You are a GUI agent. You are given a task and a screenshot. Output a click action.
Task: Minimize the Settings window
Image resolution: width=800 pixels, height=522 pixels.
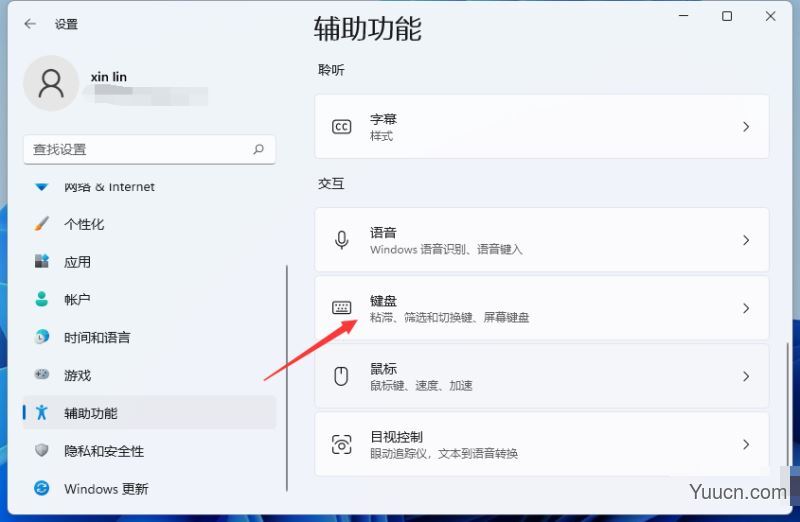click(x=684, y=16)
